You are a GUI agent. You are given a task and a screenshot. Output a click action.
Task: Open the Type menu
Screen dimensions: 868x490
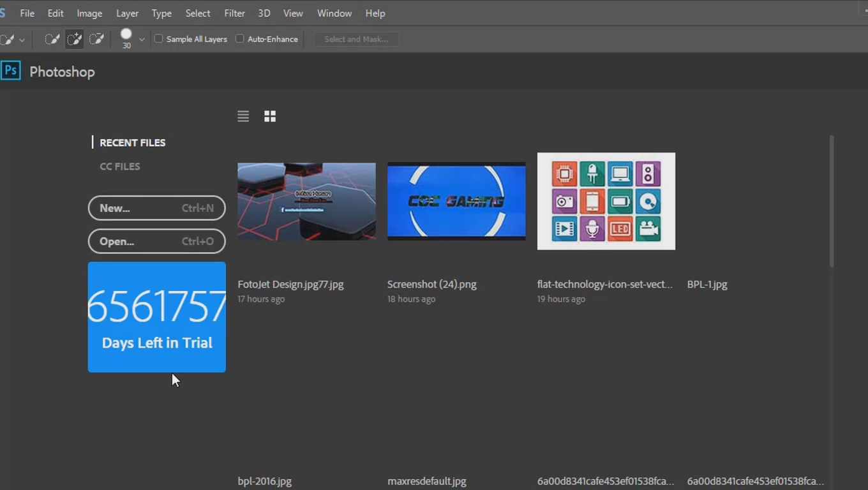click(161, 13)
